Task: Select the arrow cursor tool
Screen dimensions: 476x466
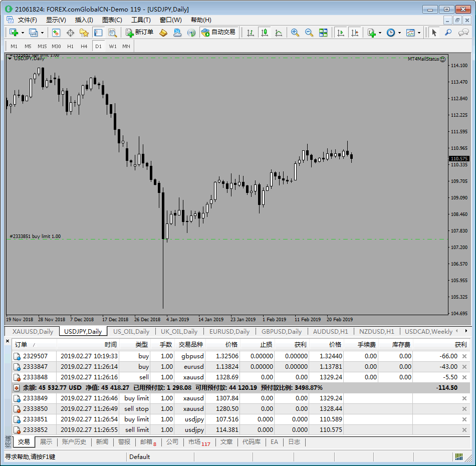Action: tap(434, 33)
